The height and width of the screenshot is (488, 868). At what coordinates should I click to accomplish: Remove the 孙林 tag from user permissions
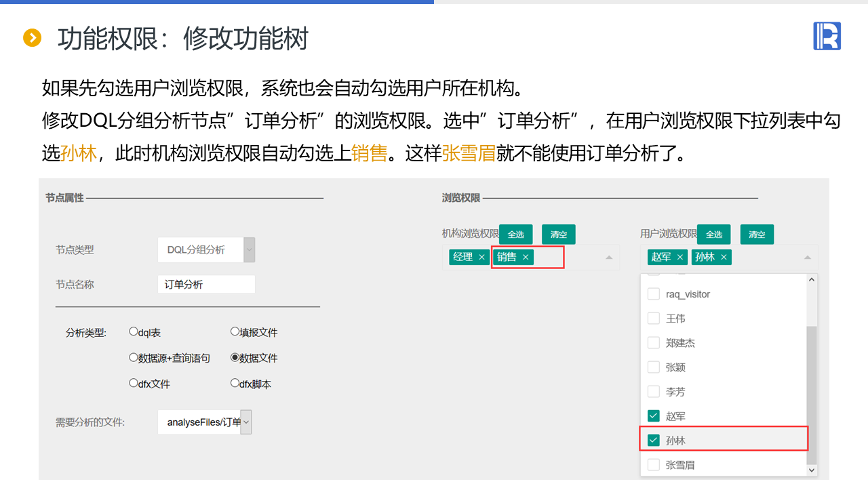[724, 258]
